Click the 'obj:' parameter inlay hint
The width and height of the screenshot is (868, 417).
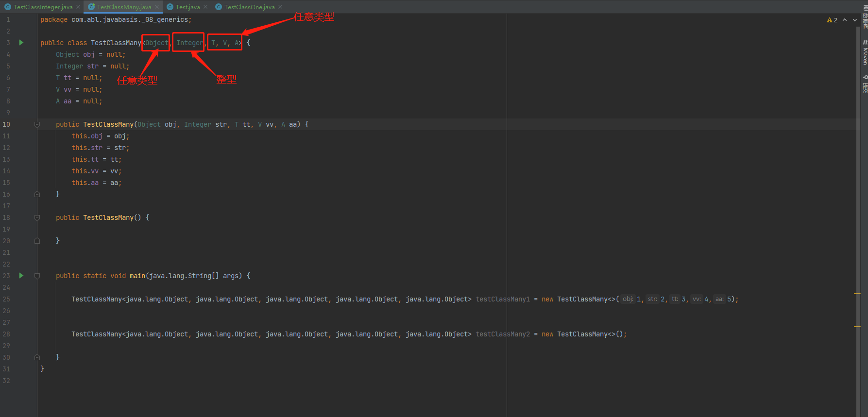point(628,299)
